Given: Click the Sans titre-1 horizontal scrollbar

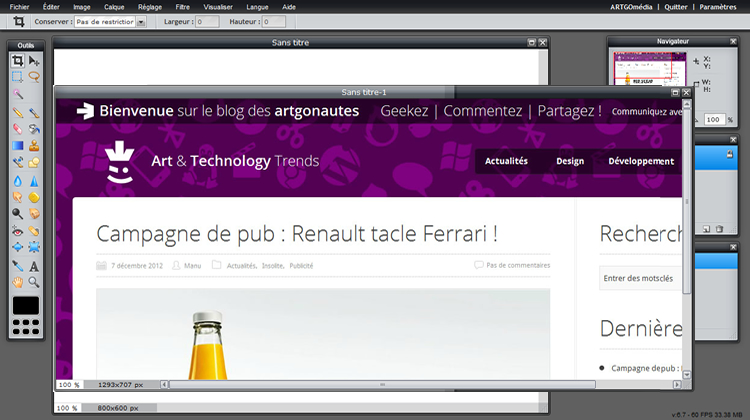Looking at the screenshot, I should point(382,385).
